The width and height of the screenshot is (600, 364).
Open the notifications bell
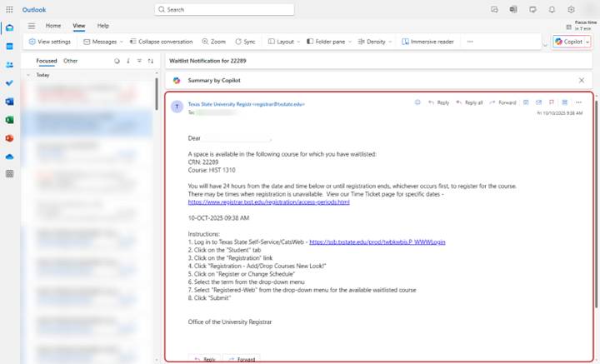(552, 9)
